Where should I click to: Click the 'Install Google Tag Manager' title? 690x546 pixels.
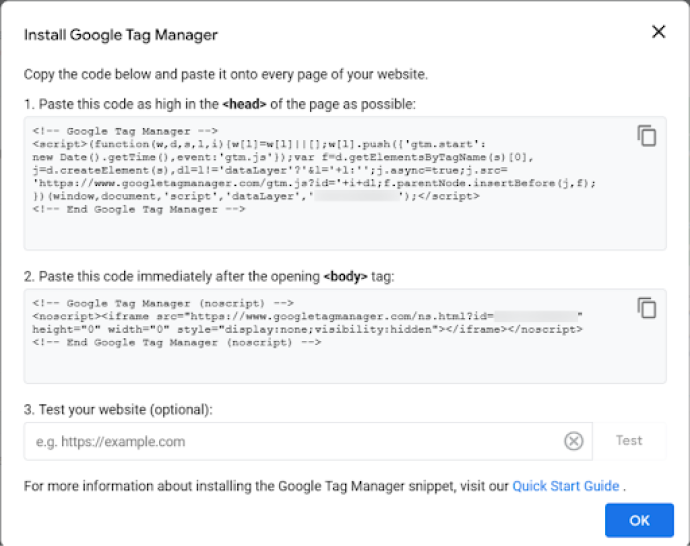[x=121, y=35]
